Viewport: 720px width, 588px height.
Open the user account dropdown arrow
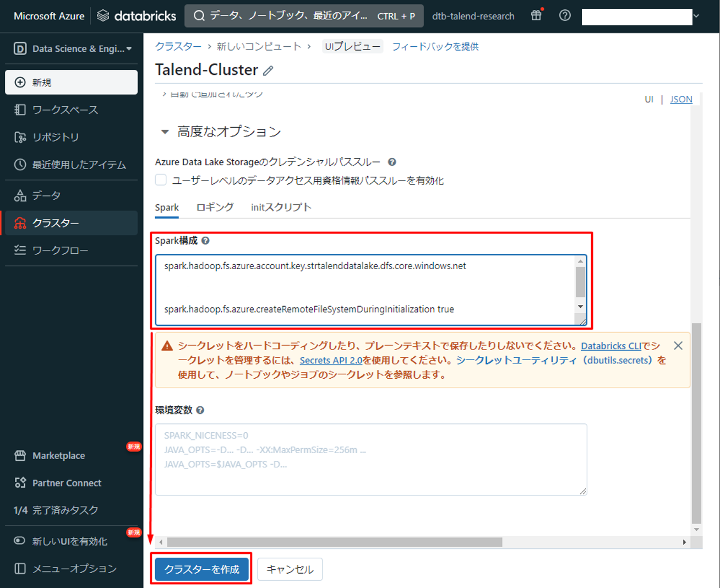(696, 16)
